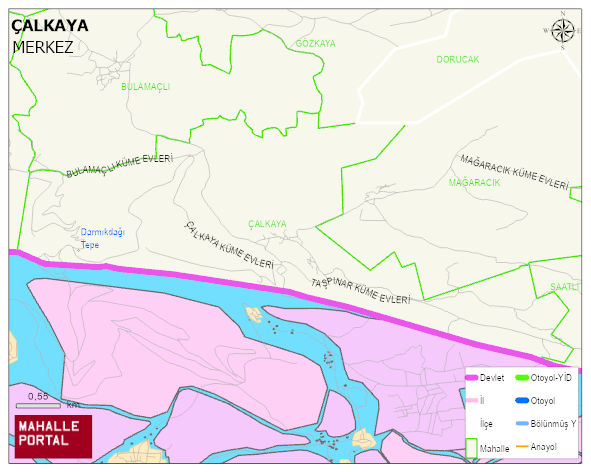Click the Bölünmüş Y light-blue legend swatch
Image resolution: width=591 pixels, height=472 pixels.
(x=522, y=424)
